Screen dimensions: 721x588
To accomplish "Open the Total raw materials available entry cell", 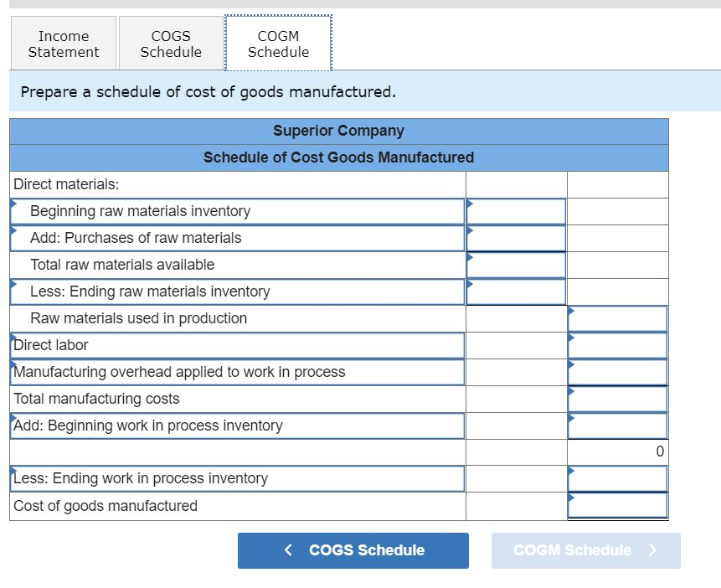I will click(515, 265).
